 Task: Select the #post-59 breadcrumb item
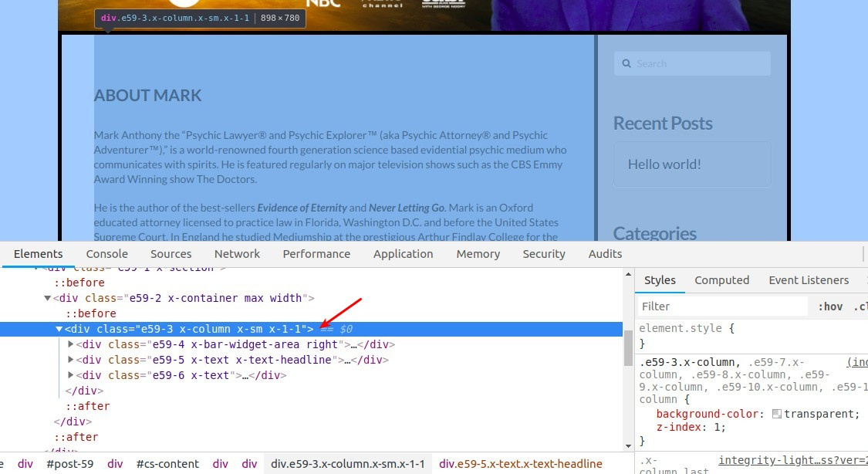point(69,464)
